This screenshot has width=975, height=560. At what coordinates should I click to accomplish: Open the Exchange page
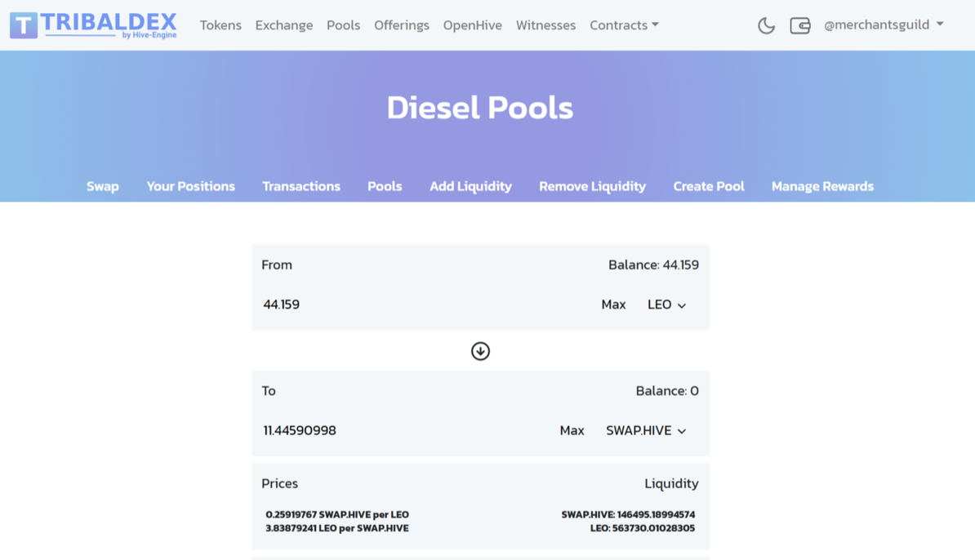click(x=283, y=25)
